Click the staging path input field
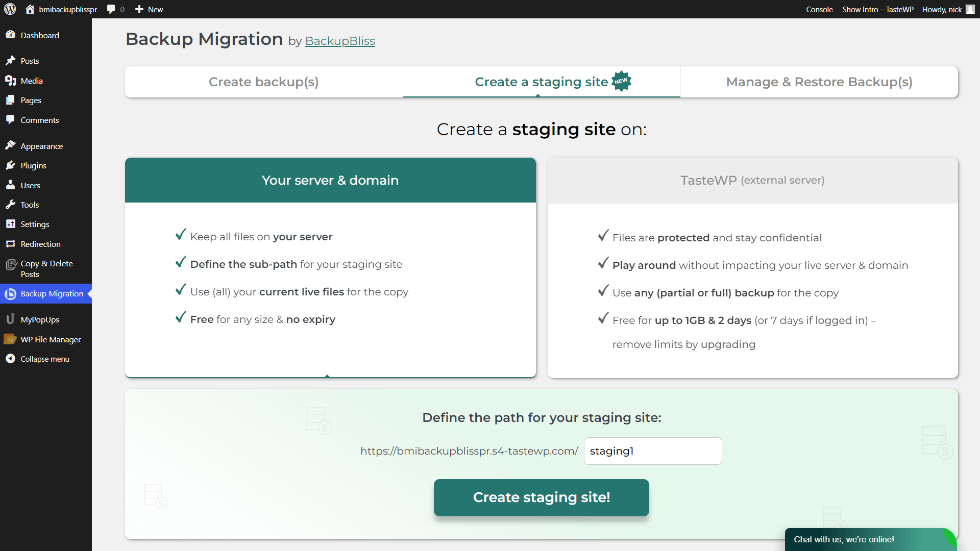Screen dimensions: 980x551 click(652, 451)
